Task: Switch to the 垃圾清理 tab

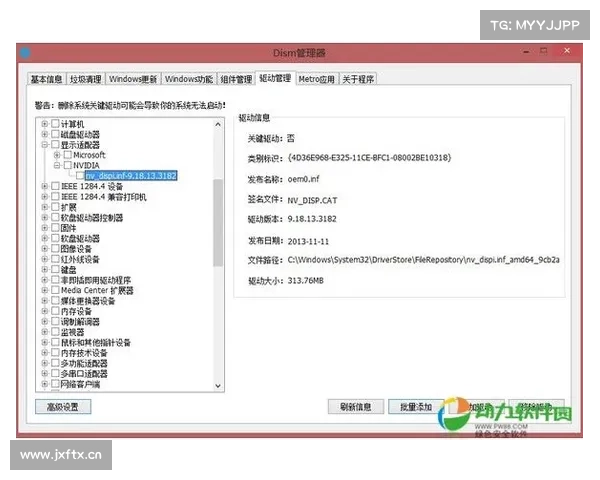Action: tap(85, 79)
